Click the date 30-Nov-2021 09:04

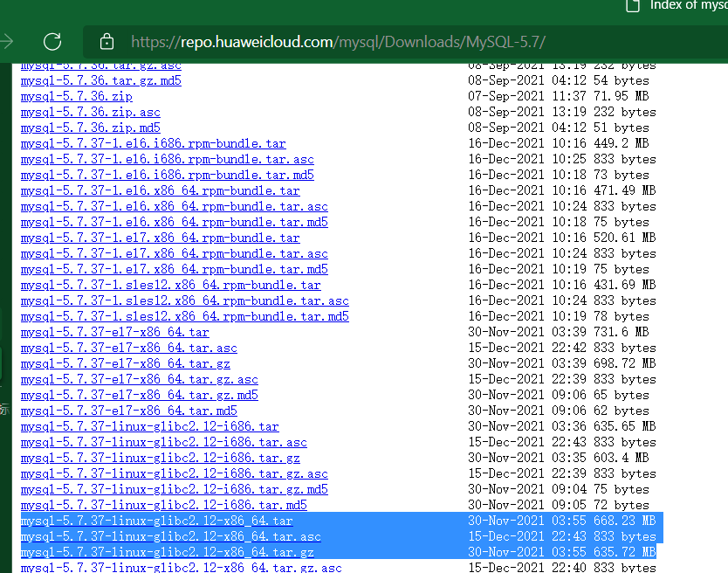pyautogui.click(x=527, y=489)
